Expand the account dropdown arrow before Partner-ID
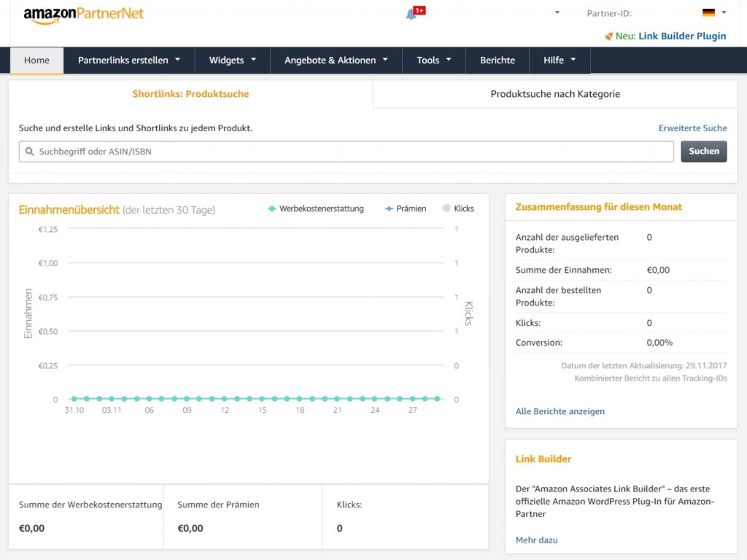 557,13
